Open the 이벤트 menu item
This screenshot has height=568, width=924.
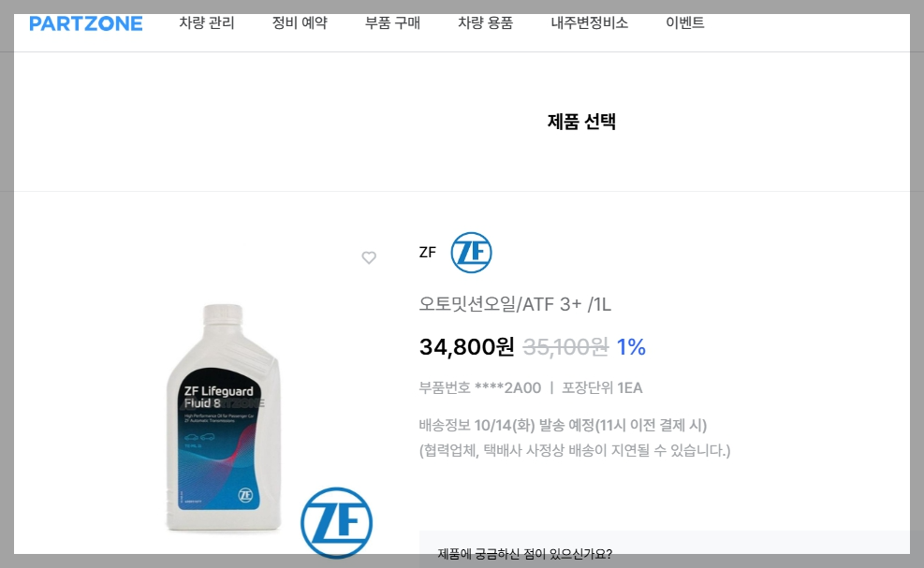pyautogui.click(x=684, y=23)
